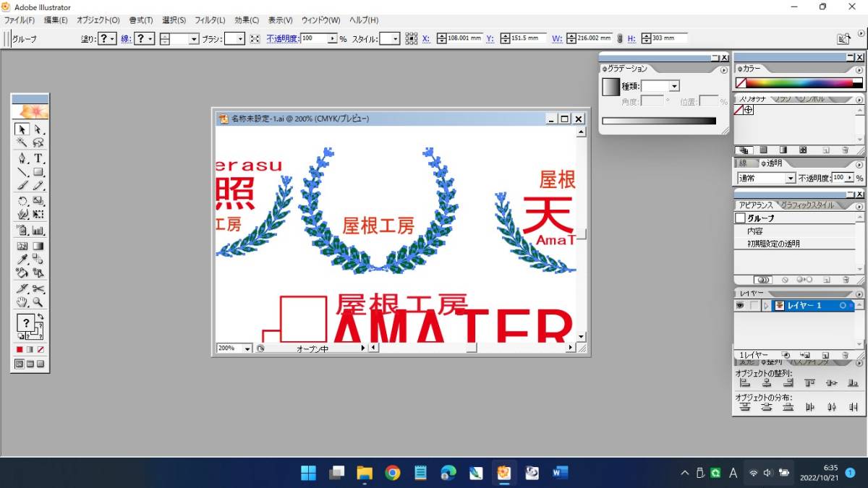Select the Scissors tool

click(x=38, y=288)
